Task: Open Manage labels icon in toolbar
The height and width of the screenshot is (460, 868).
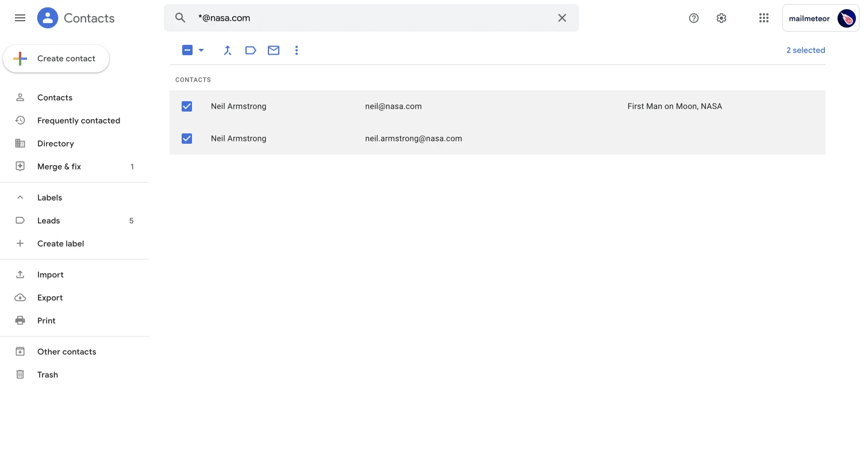Action: tap(251, 50)
